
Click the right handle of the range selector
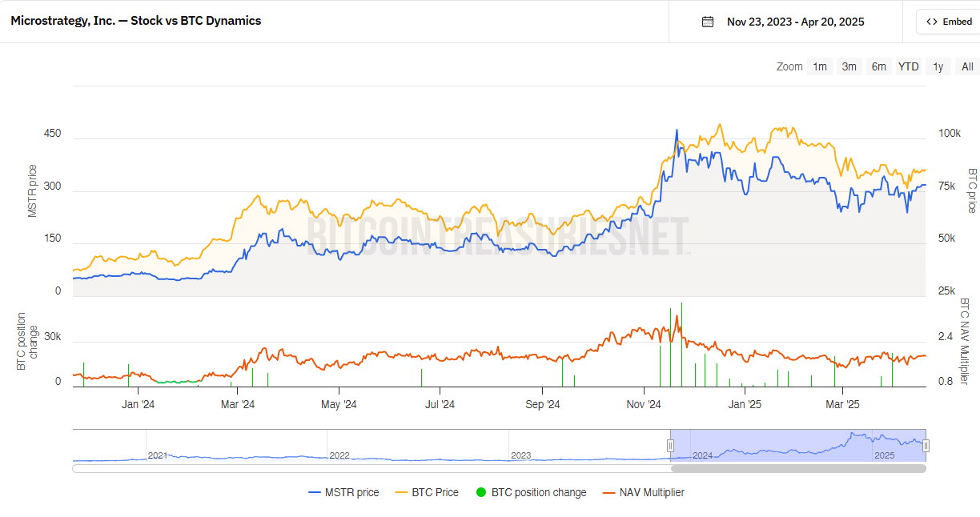926,445
